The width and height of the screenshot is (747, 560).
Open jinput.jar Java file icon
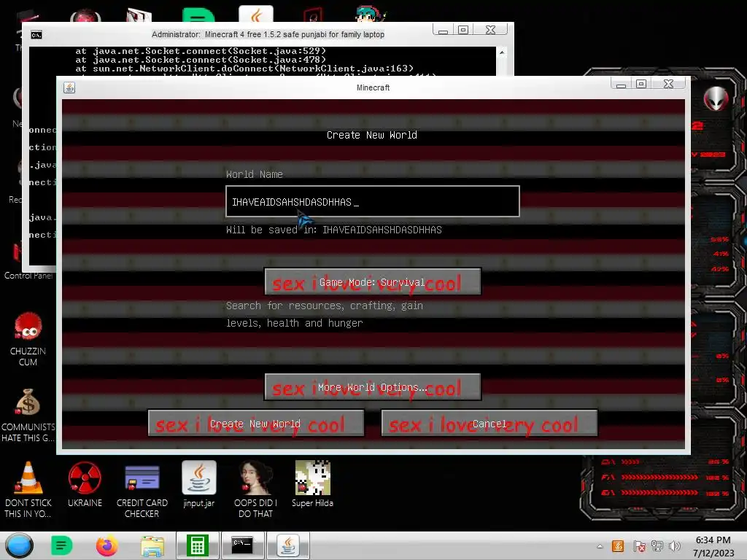pyautogui.click(x=198, y=485)
